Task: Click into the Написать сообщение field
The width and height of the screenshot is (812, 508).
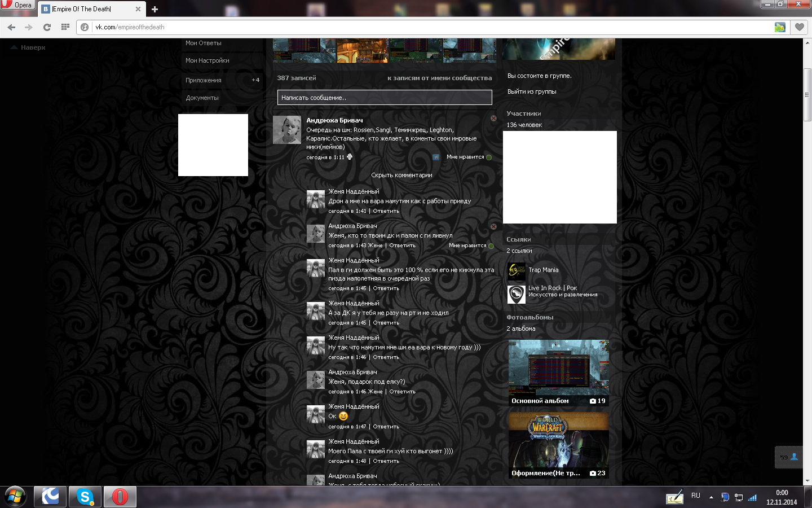Action: point(385,98)
